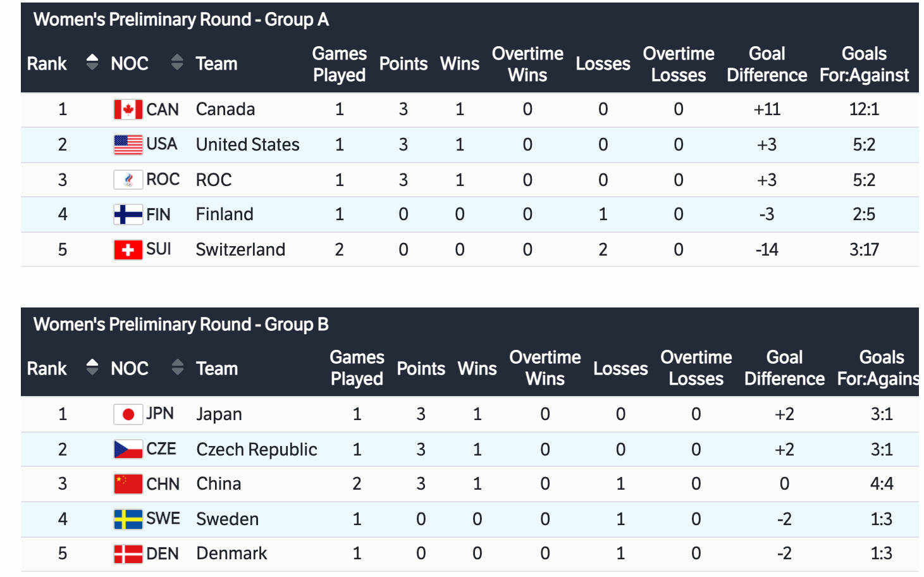Sort Group A by NOC using arrows
The width and height of the screenshot is (924, 577).
coord(177,62)
